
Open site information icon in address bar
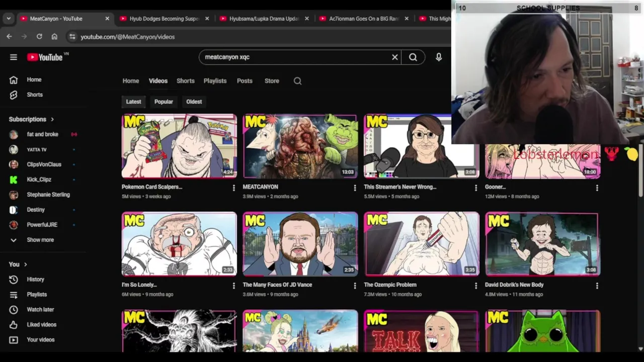[72, 37]
